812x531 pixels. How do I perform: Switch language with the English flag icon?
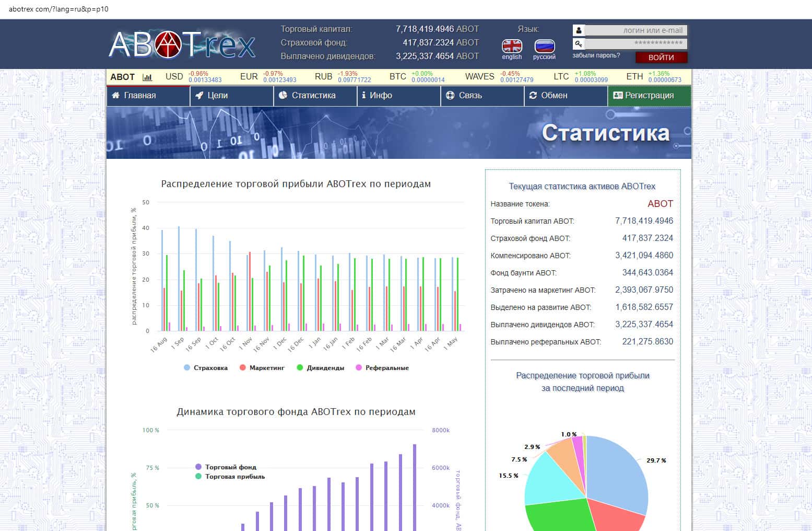(x=512, y=47)
